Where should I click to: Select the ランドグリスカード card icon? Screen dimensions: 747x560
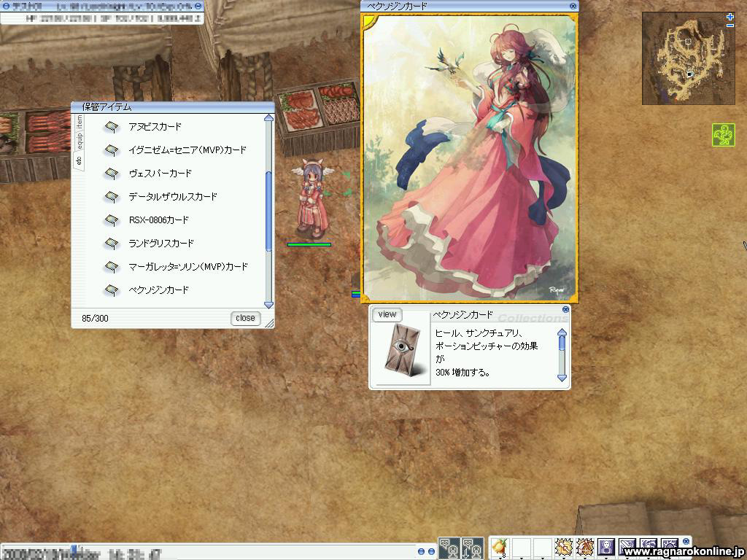tap(112, 244)
